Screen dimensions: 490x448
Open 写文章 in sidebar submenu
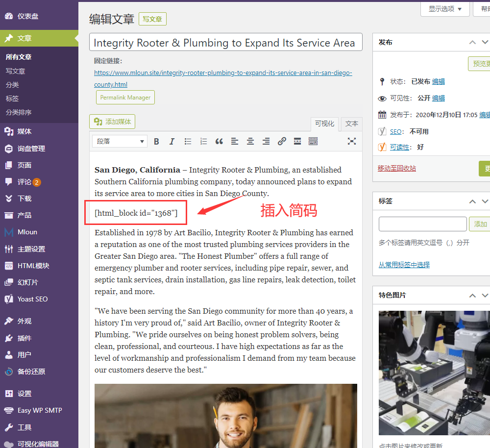(x=15, y=71)
